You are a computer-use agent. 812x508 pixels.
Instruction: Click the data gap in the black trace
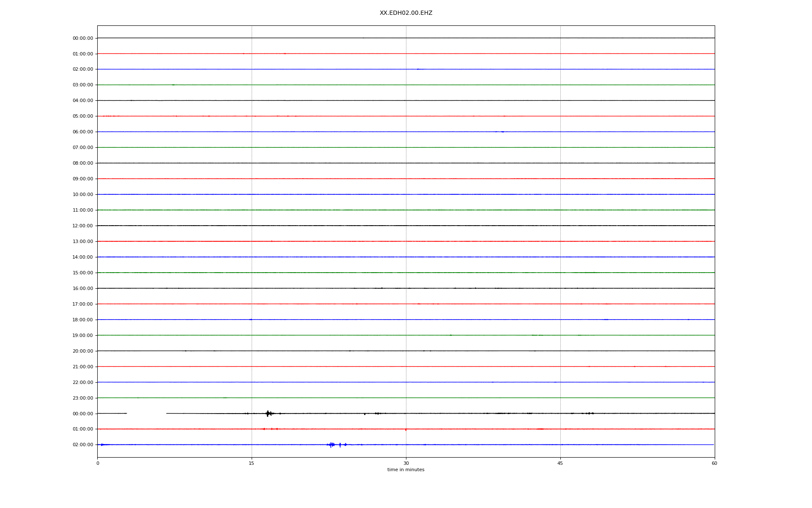(146, 414)
